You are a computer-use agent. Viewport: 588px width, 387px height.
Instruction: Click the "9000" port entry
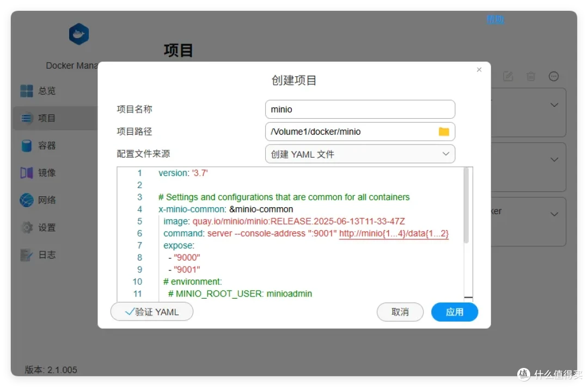pos(187,257)
